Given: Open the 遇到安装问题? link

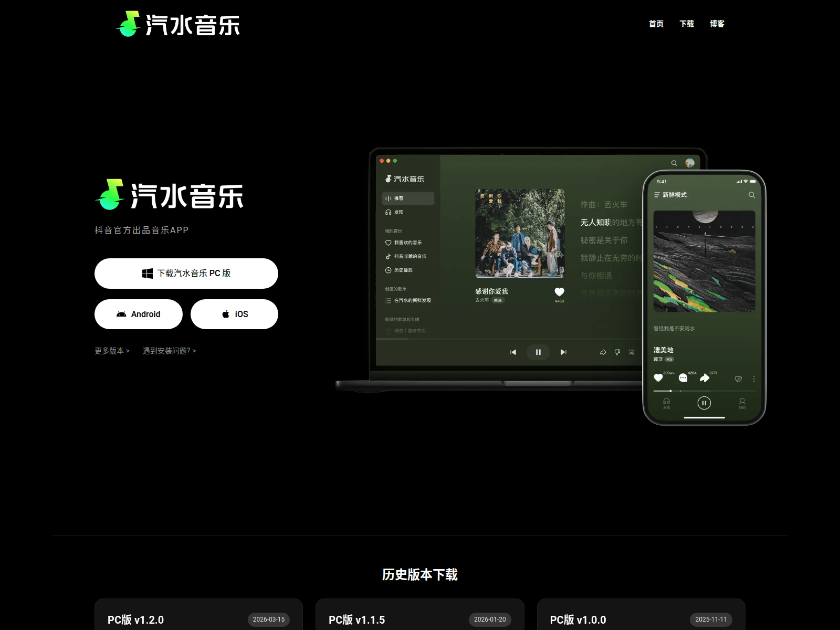Looking at the screenshot, I should tap(169, 351).
